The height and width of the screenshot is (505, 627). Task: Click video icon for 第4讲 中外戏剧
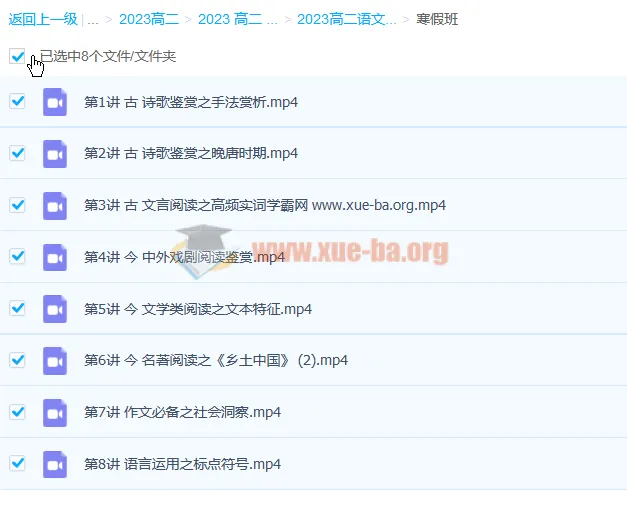(55, 257)
